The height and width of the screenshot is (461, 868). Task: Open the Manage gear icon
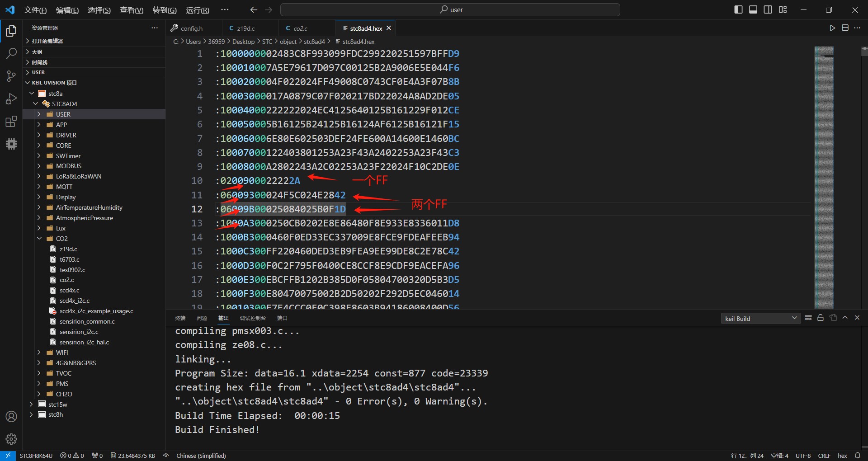tap(11, 439)
